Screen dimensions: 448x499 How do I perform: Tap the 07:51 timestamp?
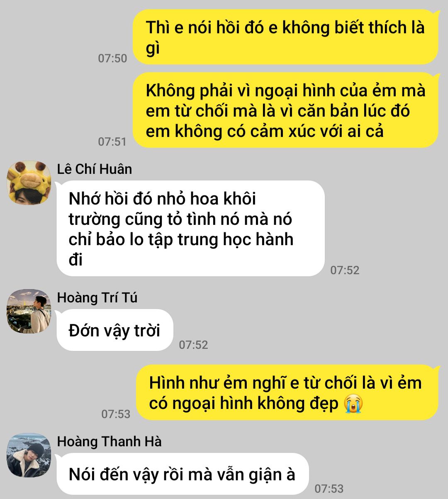[112, 142]
